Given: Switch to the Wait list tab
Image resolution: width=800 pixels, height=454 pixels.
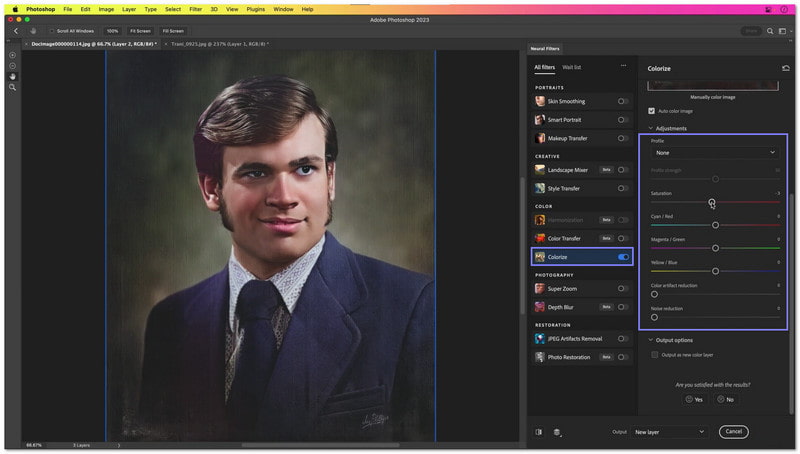Looking at the screenshot, I should point(572,67).
